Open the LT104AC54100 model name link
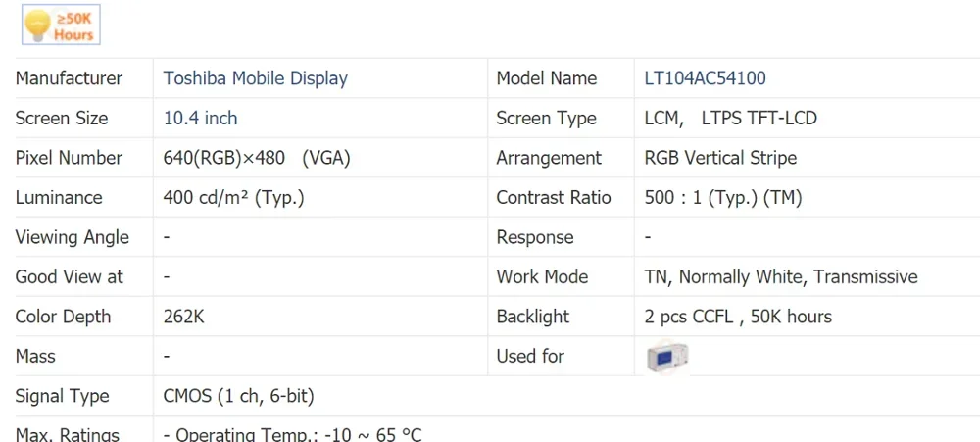The image size is (980, 442). [x=705, y=78]
